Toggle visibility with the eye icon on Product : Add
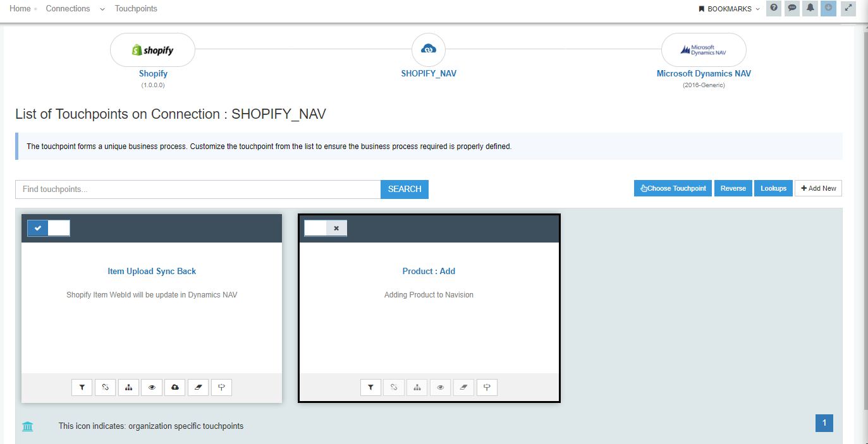The width and height of the screenshot is (868, 444). [x=440, y=387]
